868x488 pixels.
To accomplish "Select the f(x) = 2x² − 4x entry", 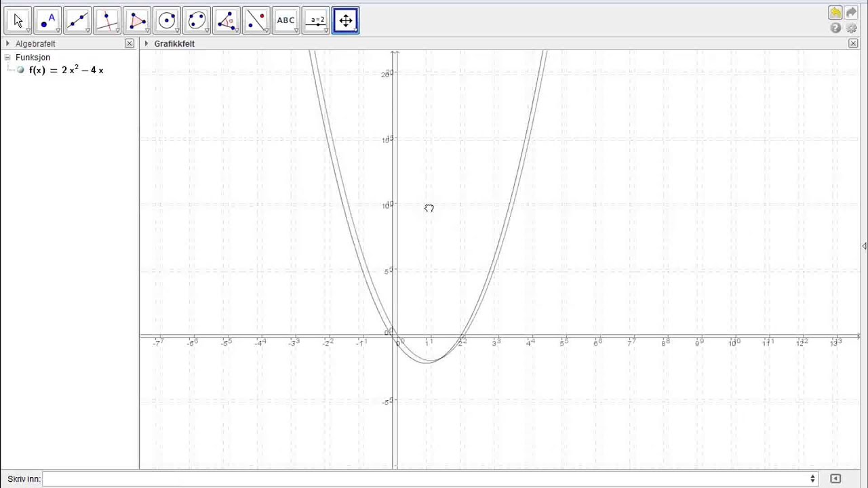I will point(66,70).
